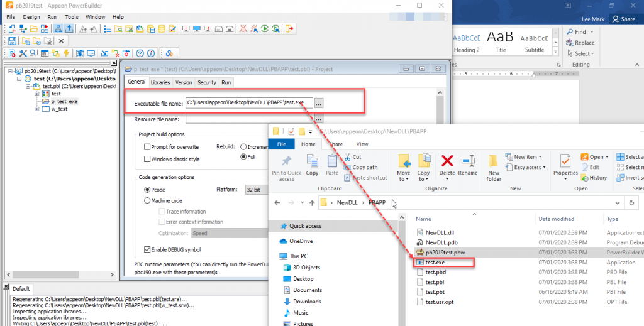This screenshot has height=326, width=644.
Task: Open the Tools menu
Action: click(x=72, y=17)
